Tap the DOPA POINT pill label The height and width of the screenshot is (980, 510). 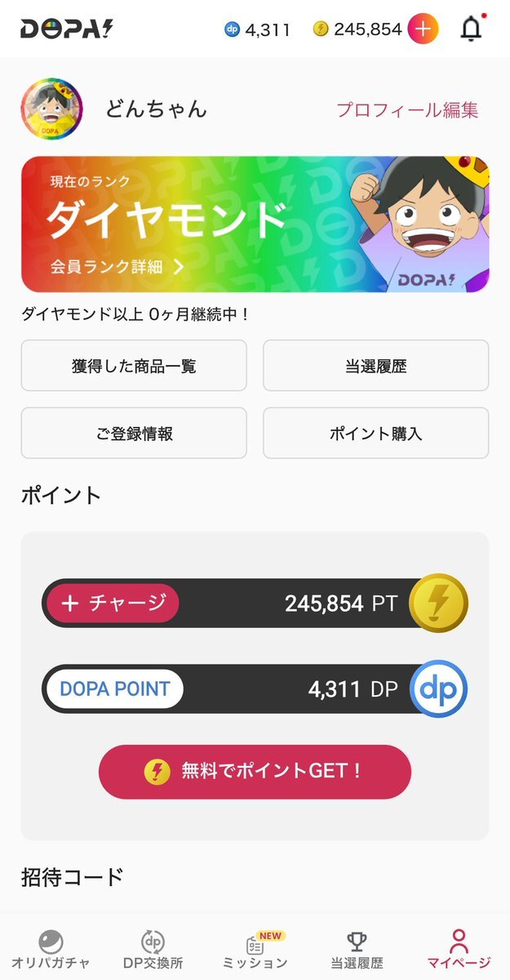point(114,688)
